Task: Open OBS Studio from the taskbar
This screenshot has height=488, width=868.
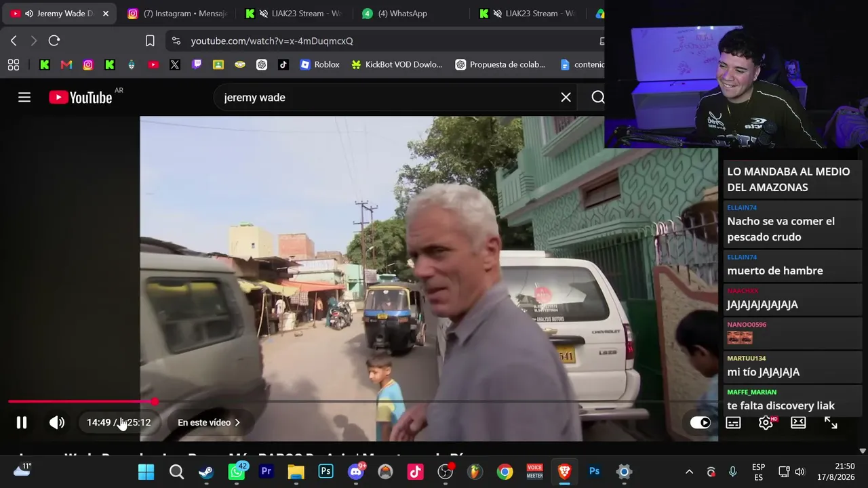Action: click(445, 471)
